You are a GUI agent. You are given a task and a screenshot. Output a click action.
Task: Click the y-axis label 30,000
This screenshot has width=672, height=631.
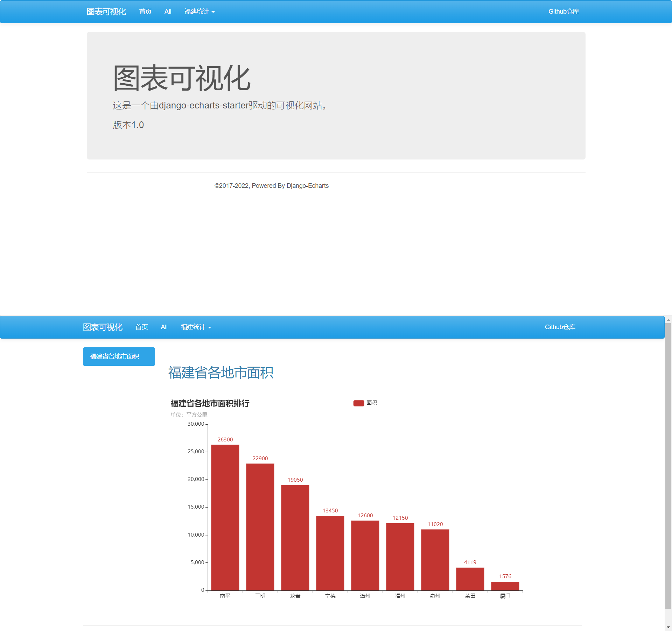tap(196, 424)
